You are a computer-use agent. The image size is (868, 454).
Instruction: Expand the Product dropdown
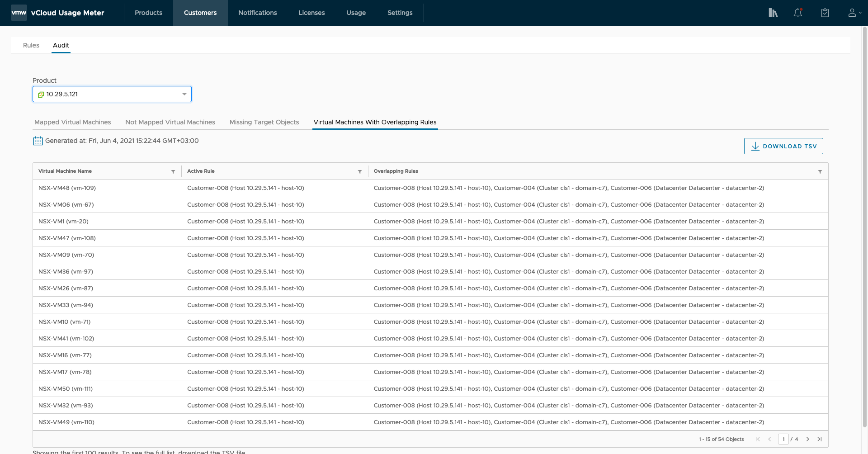point(184,94)
